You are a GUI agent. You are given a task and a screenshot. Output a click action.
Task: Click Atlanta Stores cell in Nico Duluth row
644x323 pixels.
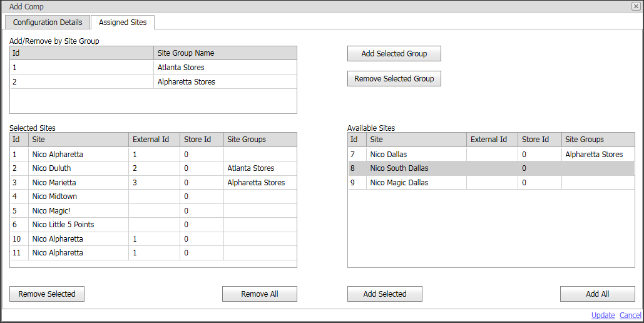260,168
